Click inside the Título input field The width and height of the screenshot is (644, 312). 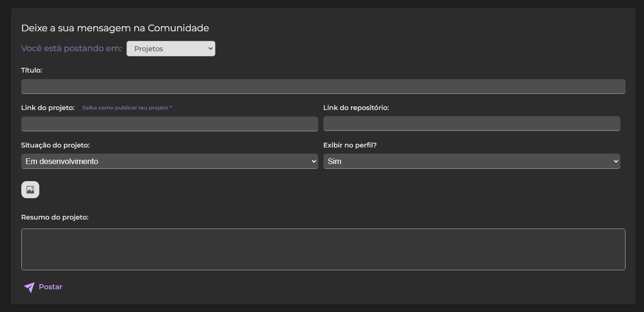point(323,86)
